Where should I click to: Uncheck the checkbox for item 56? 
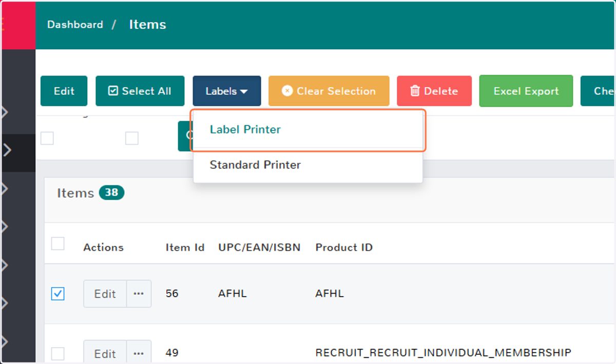[58, 294]
